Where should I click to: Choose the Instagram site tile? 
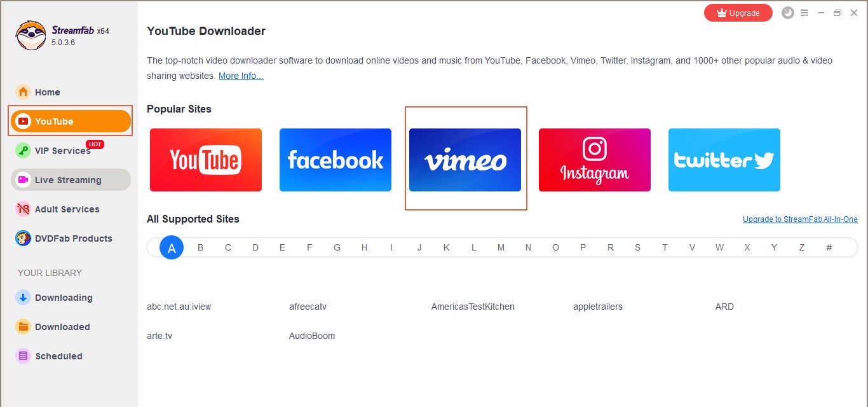(595, 160)
